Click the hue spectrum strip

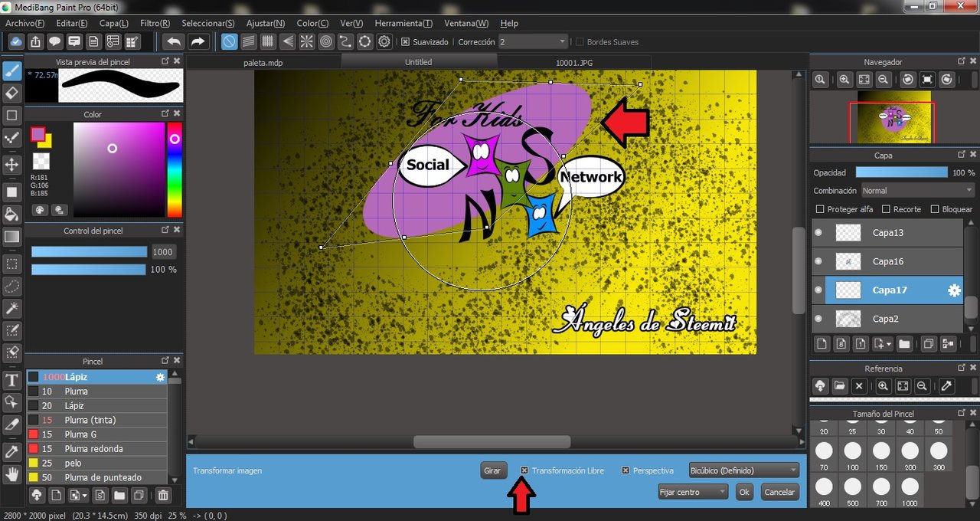[175, 169]
